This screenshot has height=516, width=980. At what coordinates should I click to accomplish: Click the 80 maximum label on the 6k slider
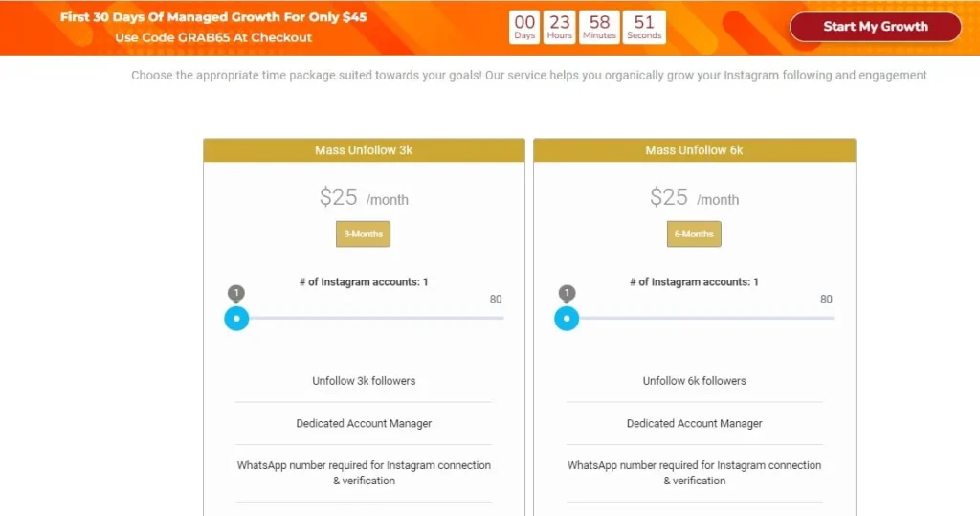(x=826, y=300)
